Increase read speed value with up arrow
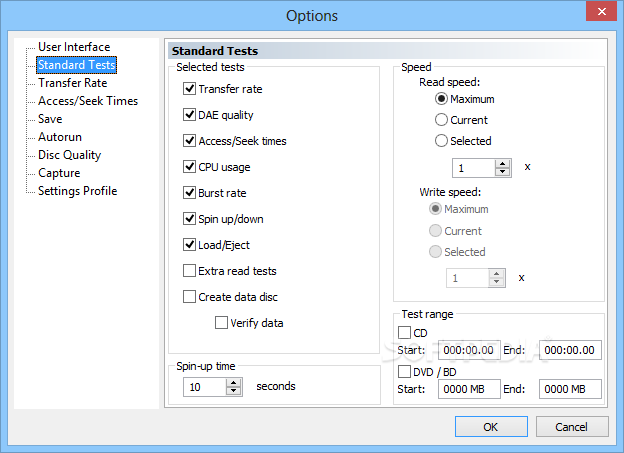 point(503,164)
